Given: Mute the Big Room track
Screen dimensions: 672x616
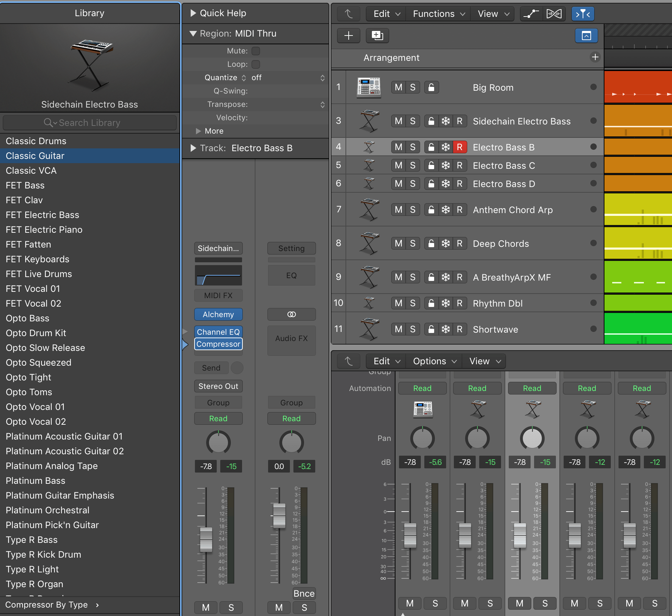Looking at the screenshot, I should click(398, 87).
